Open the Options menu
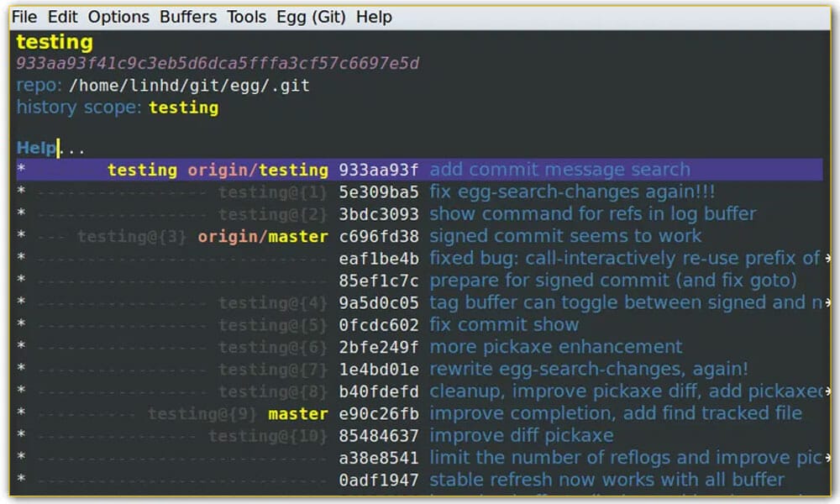Viewport: 840px width, 504px height. point(118,17)
